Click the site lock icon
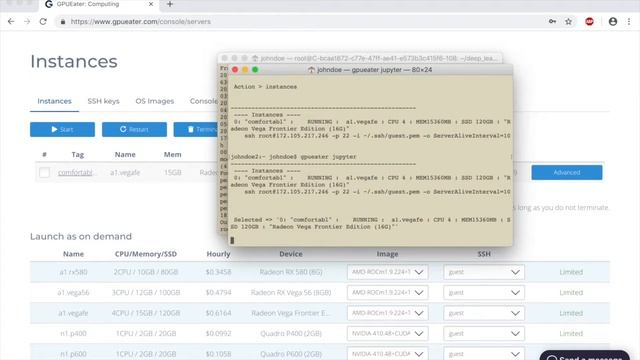The height and width of the screenshot is (360, 640). 63,22
